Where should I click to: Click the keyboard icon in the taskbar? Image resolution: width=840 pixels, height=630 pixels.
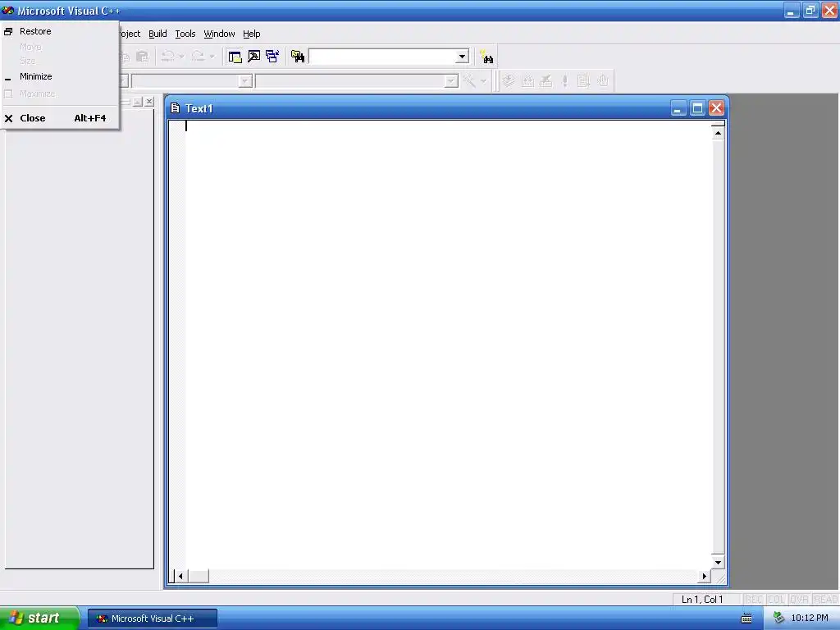pos(746,619)
